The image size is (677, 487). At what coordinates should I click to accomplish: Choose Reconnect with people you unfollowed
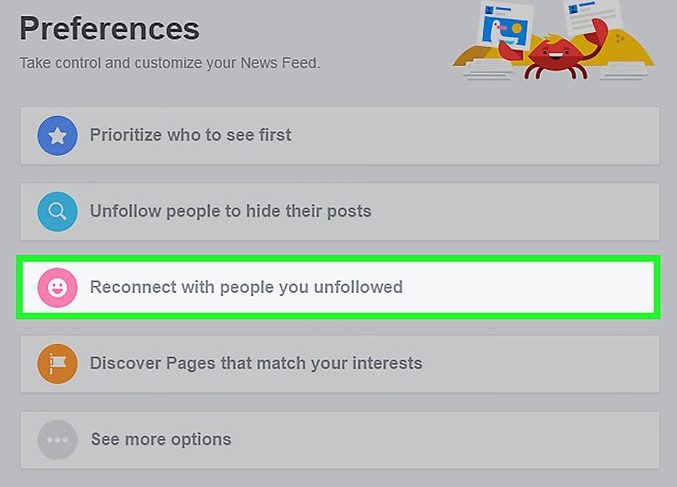pos(338,288)
